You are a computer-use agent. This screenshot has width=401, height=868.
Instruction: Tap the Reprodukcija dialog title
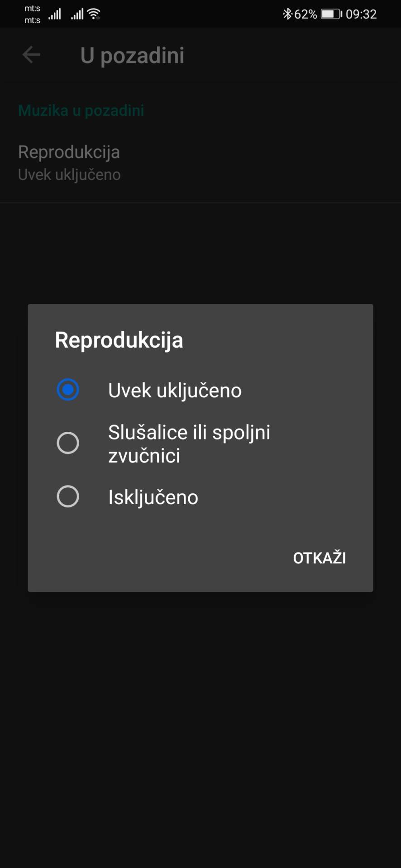coord(119,340)
